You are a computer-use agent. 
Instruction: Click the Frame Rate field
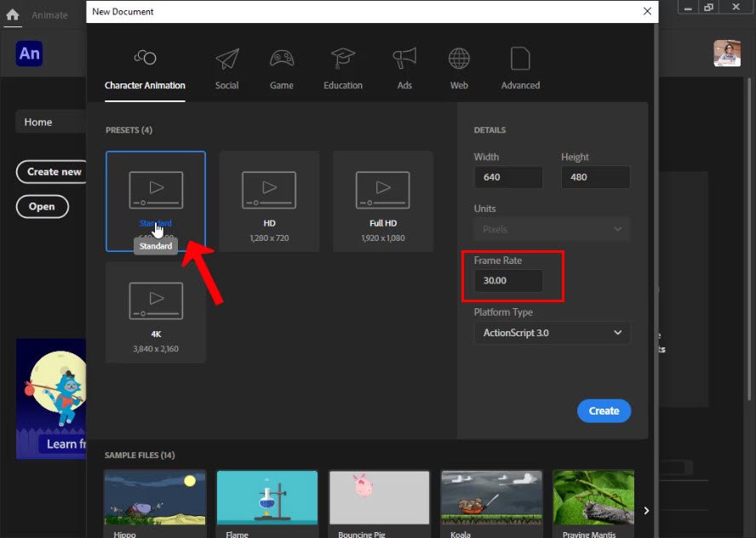click(508, 281)
